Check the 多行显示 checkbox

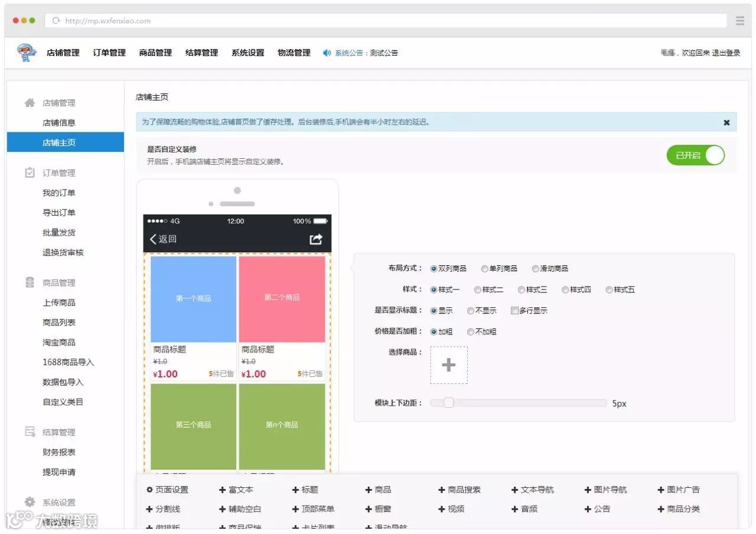click(514, 311)
